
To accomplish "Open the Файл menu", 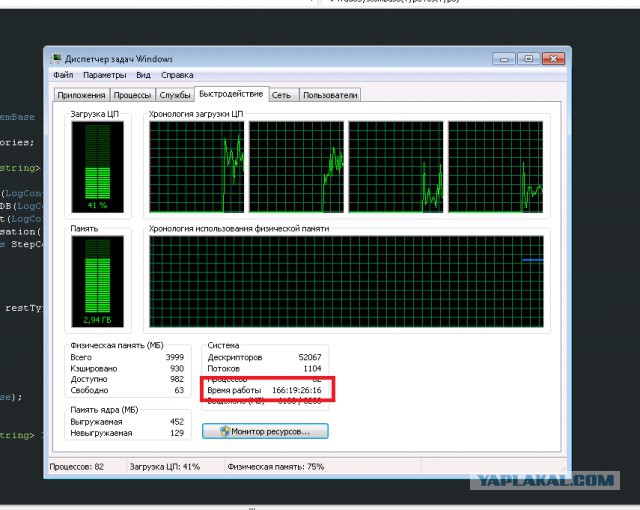I will (63, 75).
